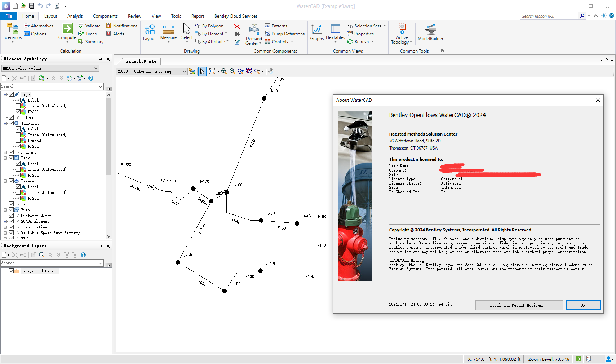Screen dimensions: 616x364
Task: Toggle the Background Layers checkbox
Action: pos(11,271)
